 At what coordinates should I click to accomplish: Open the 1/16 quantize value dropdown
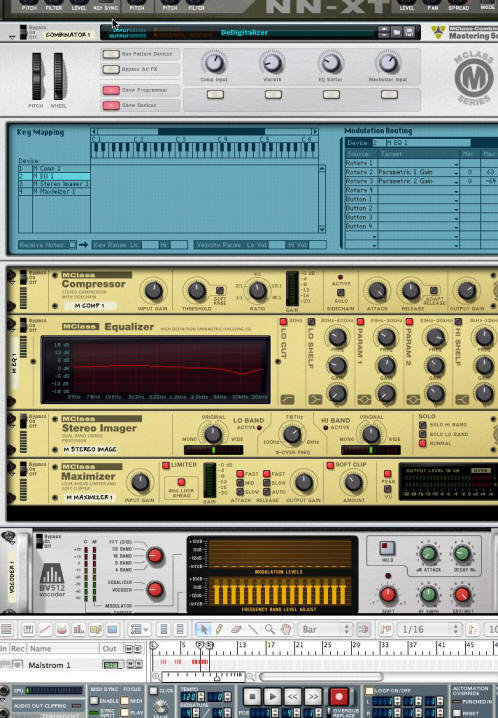tap(428, 629)
